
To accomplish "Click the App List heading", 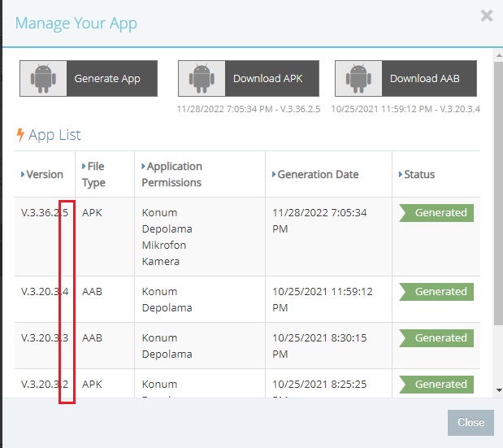I will coord(54,135).
